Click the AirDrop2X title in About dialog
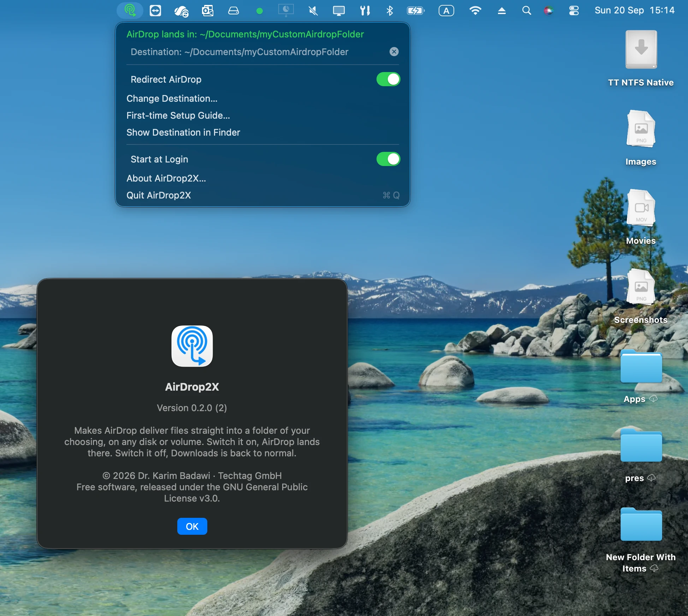 point(192,387)
